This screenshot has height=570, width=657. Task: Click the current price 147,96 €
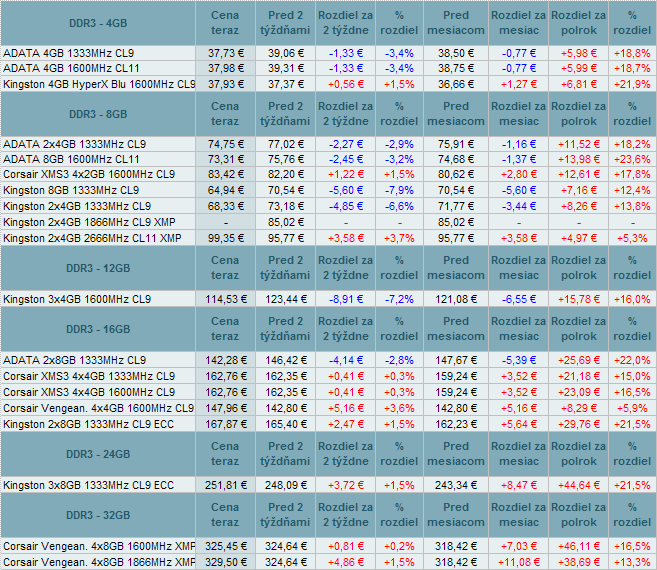point(226,408)
